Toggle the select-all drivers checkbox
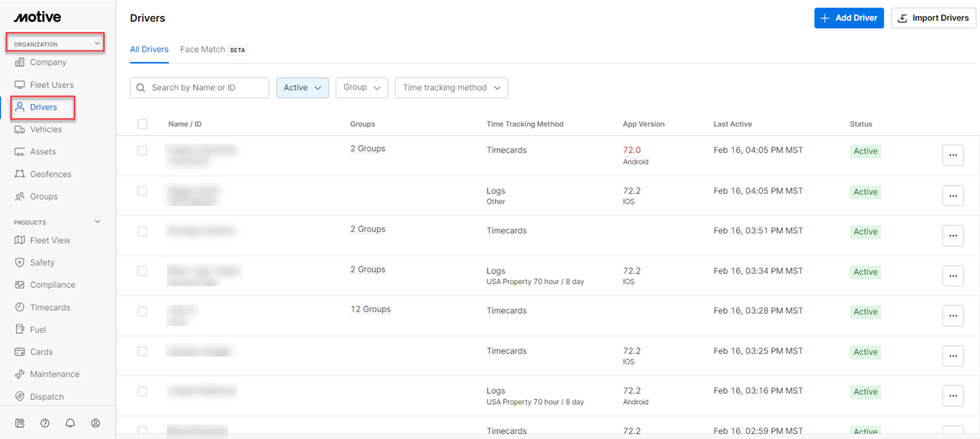 [143, 124]
